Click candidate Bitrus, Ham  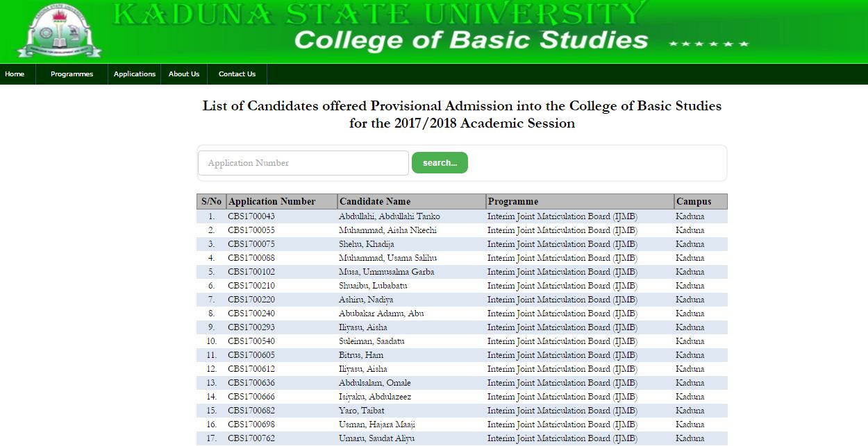pyautogui.click(x=361, y=355)
